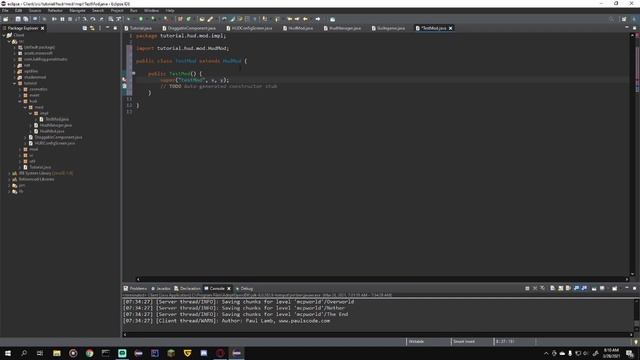Screen dimensions: 640x360
Task: Click the New file toolbar icon
Action: [5, 19]
